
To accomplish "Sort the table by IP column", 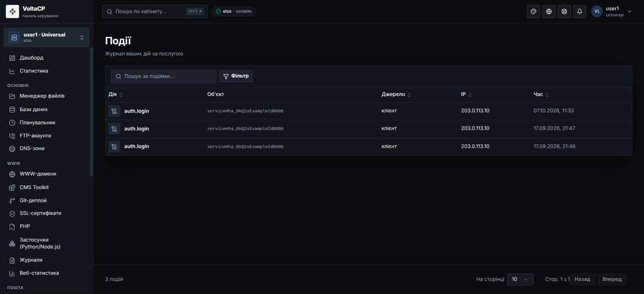I will coord(466,94).
